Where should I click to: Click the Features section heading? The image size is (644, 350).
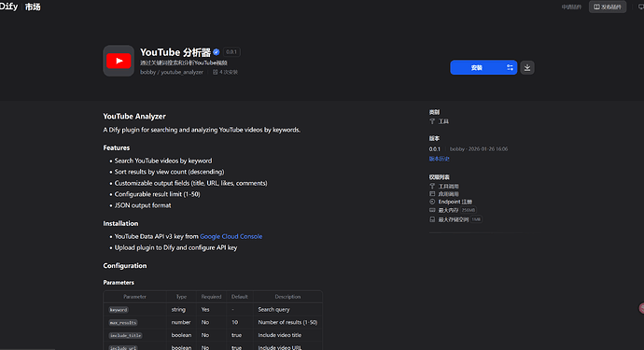click(x=117, y=147)
